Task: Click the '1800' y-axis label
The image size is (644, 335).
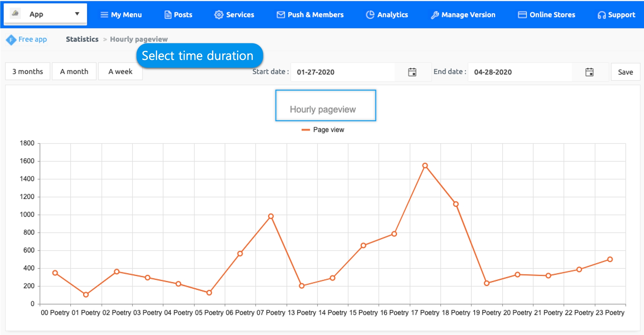Action: click(x=27, y=143)
